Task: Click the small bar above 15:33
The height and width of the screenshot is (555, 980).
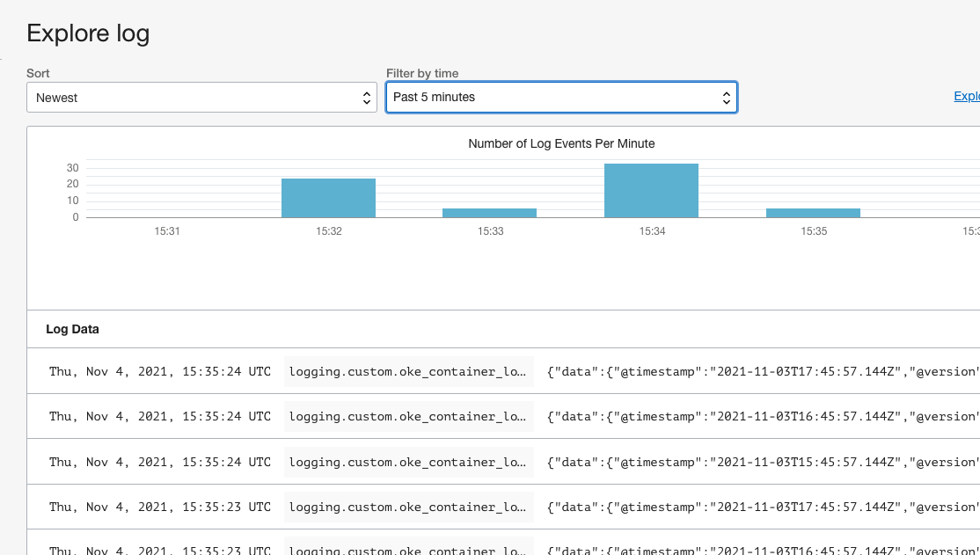Action: click(489, 212)
